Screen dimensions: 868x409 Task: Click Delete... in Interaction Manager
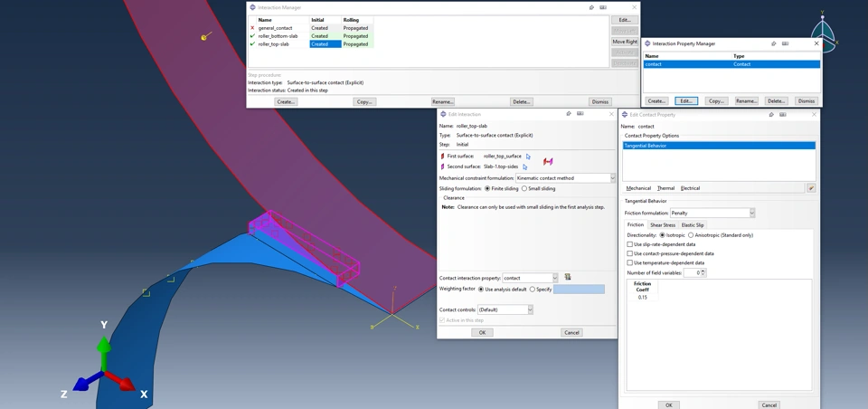point(522,102)
